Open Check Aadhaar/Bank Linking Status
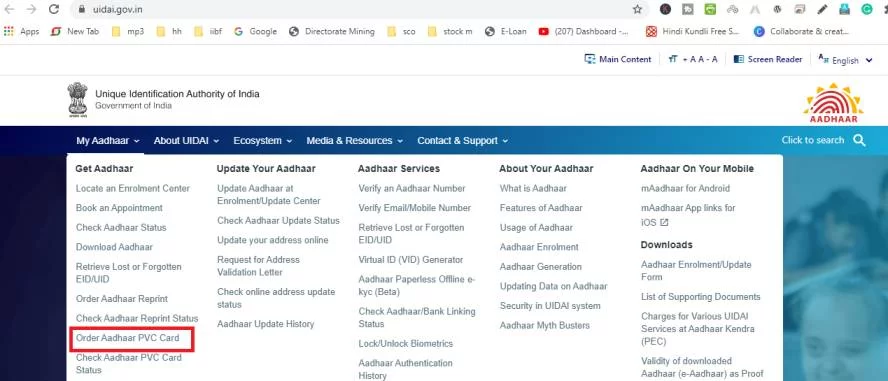Image resolution: width=888 pixels, height=381 pixels. tap(417, 318)
